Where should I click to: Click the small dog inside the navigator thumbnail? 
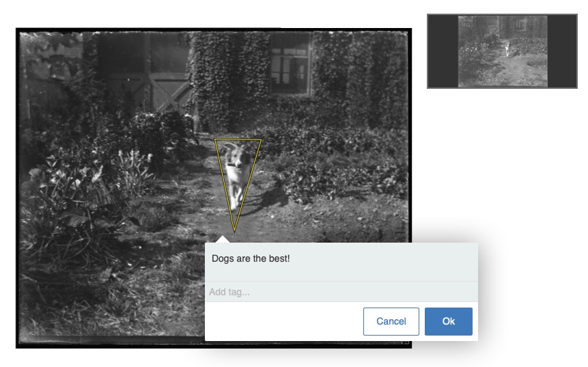506,48
